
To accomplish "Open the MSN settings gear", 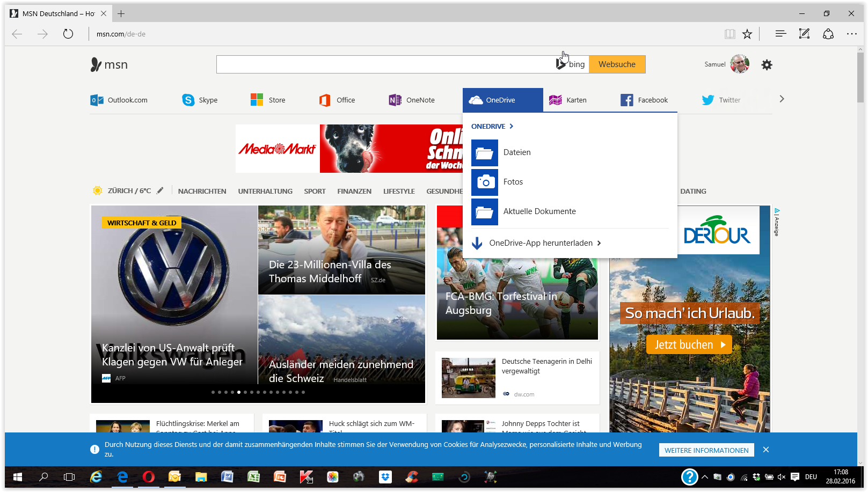I will [x=767, y=65].
